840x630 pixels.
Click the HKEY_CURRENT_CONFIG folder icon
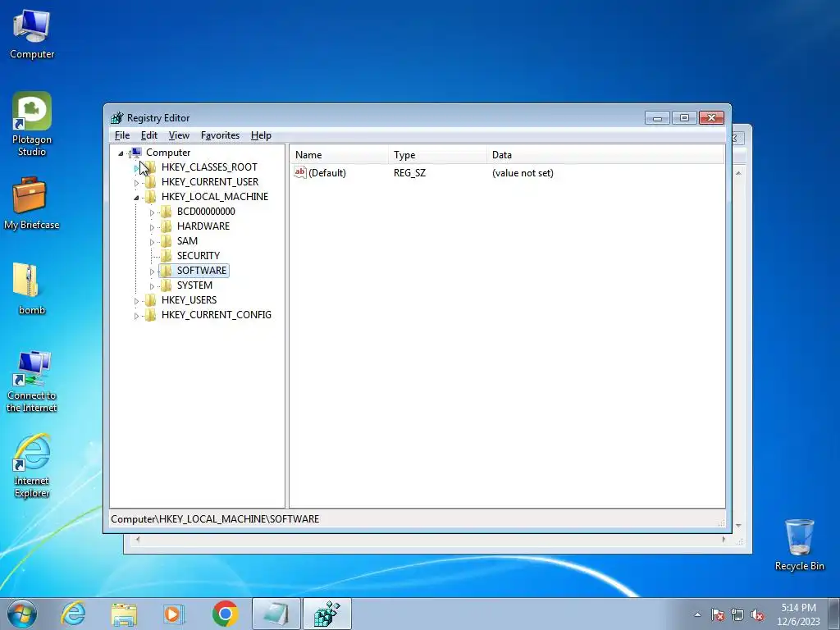(151, 314)
